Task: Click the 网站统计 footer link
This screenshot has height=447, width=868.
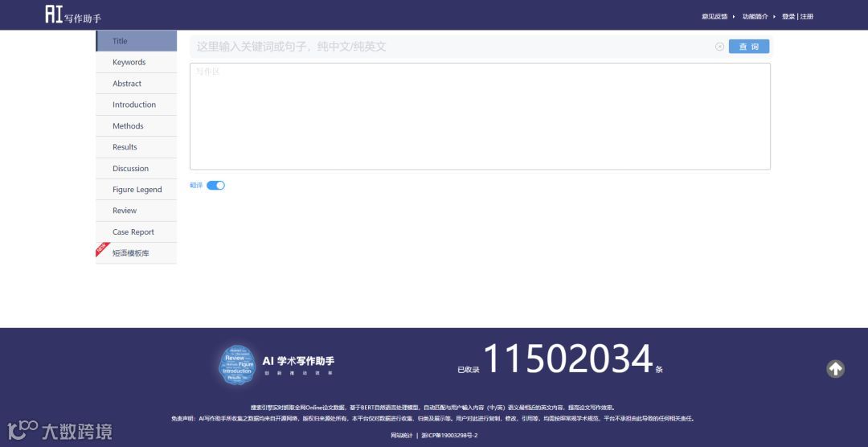Action: (x=401, y=436)
